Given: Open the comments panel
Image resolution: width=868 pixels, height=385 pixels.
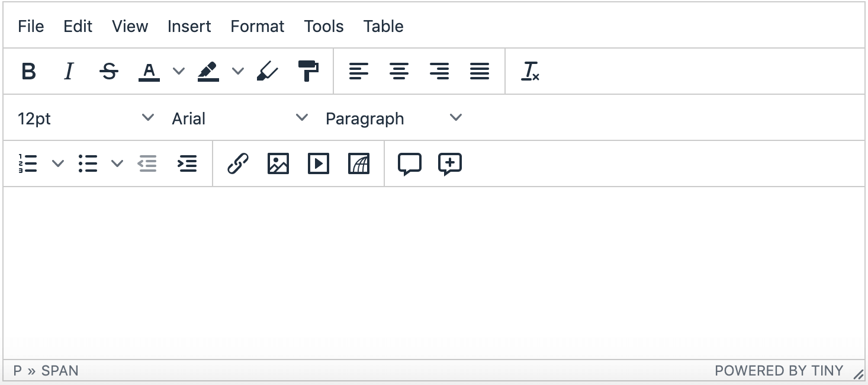Looking at the screenshot, I should 409,163.
